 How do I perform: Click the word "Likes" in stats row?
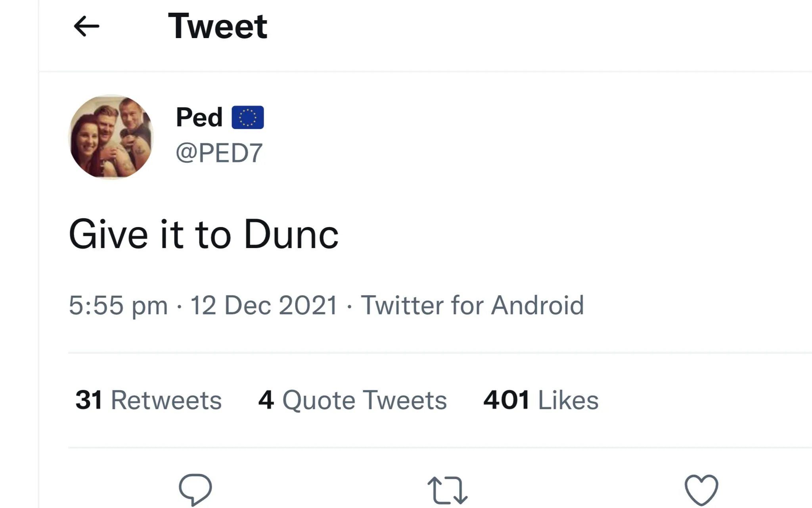click(568, 400)
